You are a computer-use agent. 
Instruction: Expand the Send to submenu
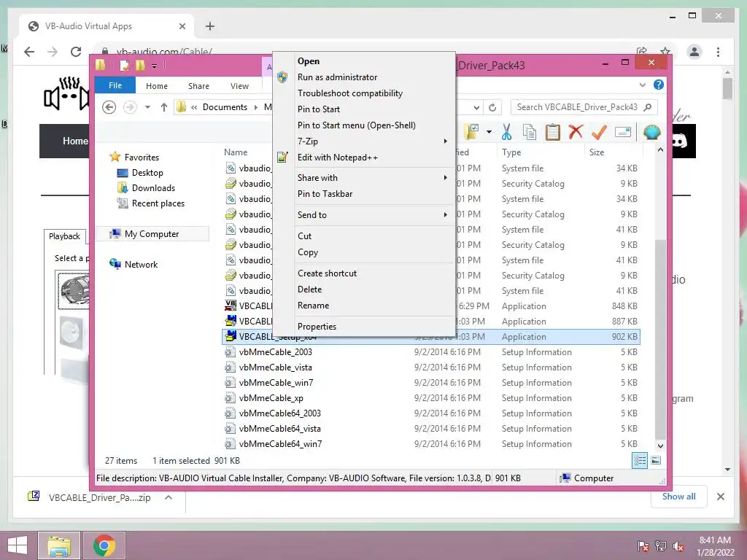coord(364,215)
